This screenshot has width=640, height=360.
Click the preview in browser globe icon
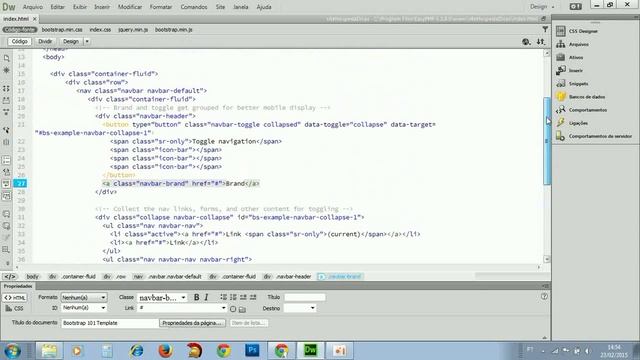(526, 42)
